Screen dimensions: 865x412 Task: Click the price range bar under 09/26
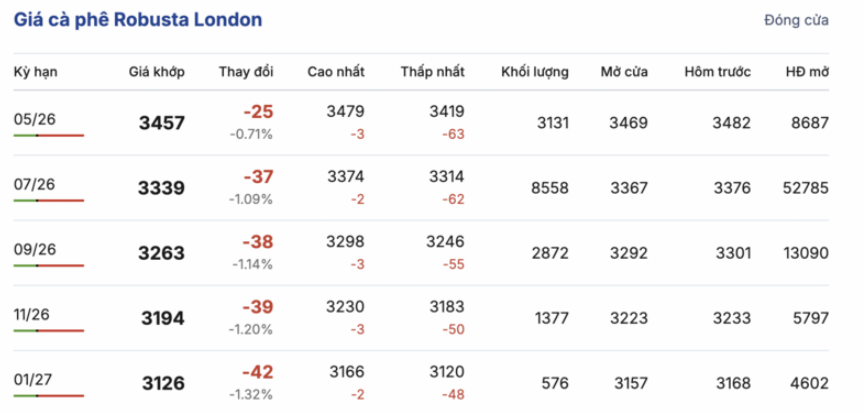[x=49, y=265]
